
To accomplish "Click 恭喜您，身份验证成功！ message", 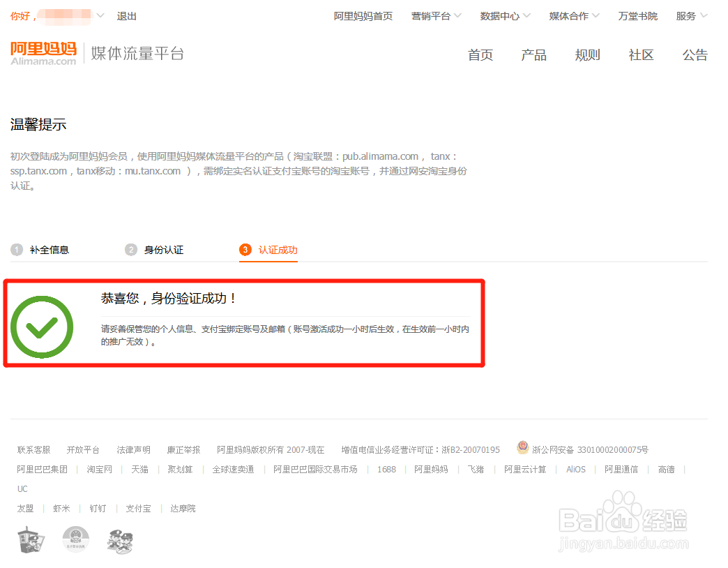I will point(169,298).
